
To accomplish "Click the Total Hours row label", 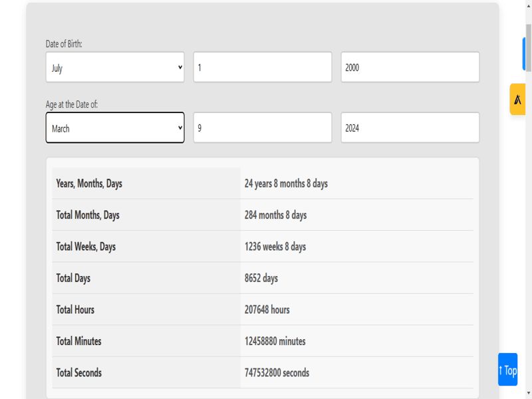I will tap(75, 310).
